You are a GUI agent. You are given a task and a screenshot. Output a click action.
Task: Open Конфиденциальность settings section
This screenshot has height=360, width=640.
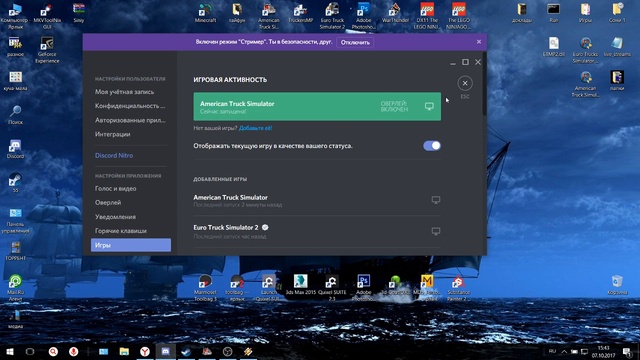130,106
